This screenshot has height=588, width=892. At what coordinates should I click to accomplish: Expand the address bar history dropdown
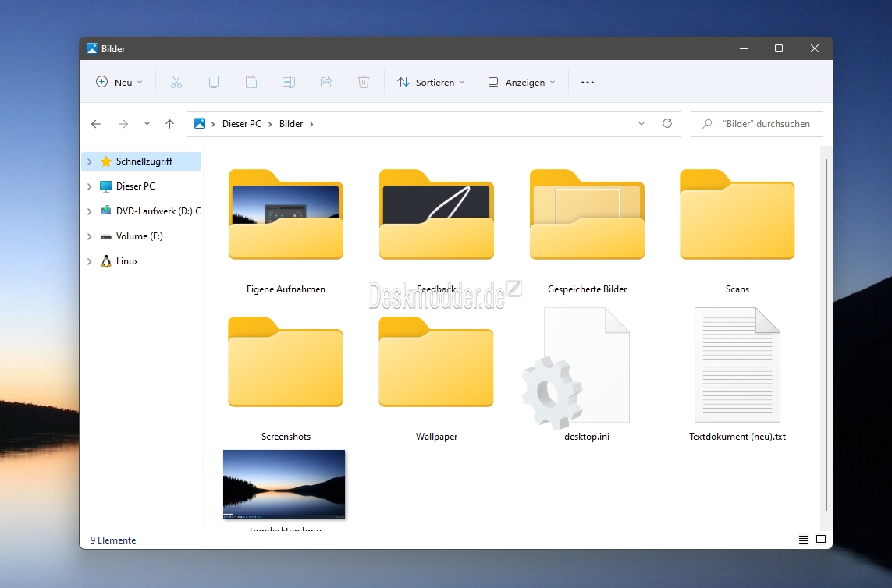click(641, 123)
